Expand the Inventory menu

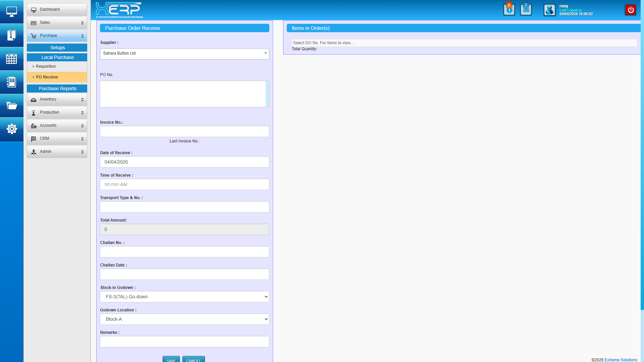[x=57, y=100]
